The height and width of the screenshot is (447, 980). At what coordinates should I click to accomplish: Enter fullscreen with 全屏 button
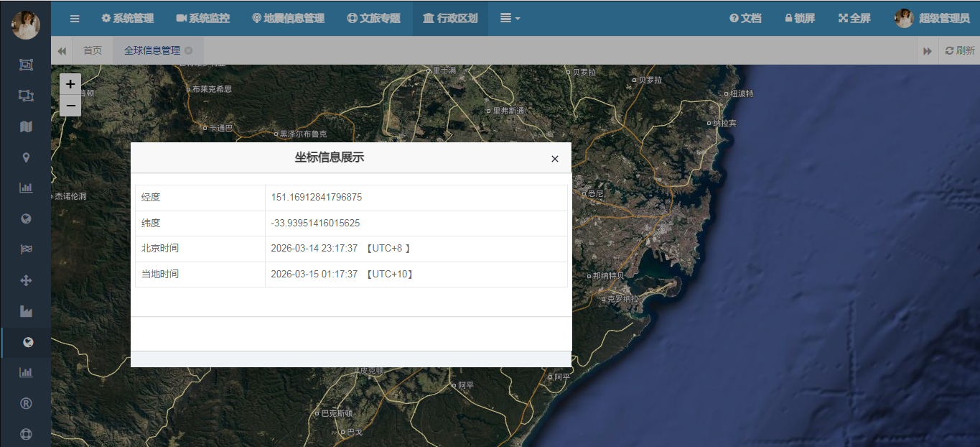[854, 18]
